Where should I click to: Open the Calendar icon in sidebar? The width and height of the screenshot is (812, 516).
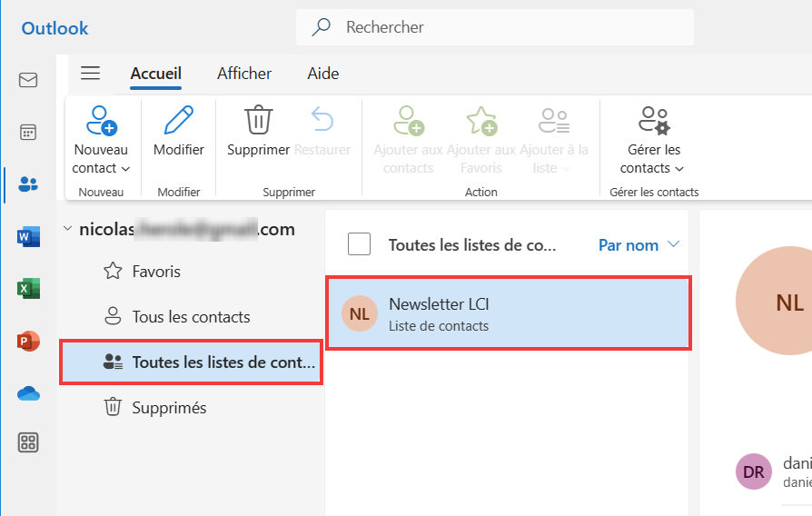click(28, 132)
